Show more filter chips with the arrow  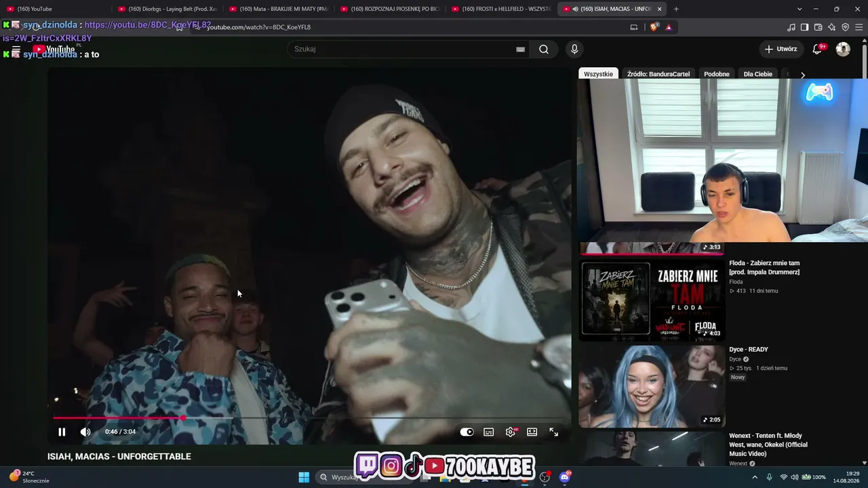pyautogui.click(x=802, y=75)
